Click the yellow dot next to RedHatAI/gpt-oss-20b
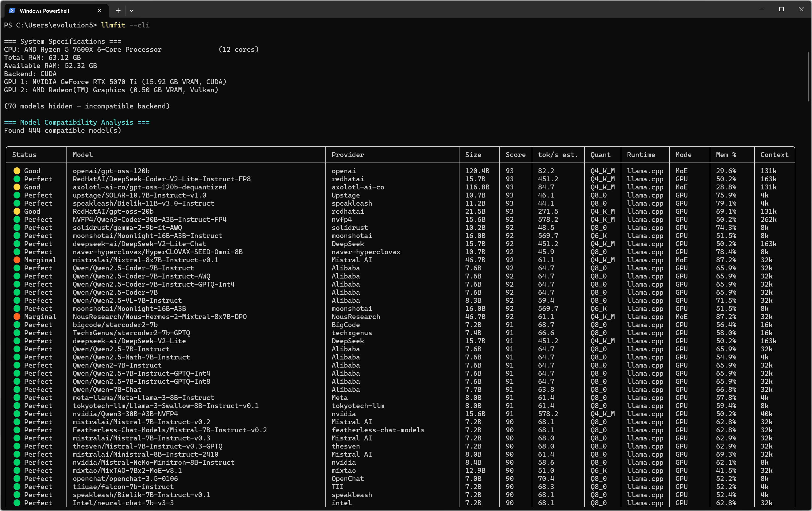This screenshot has width=812, height=511. pos(17,212)
